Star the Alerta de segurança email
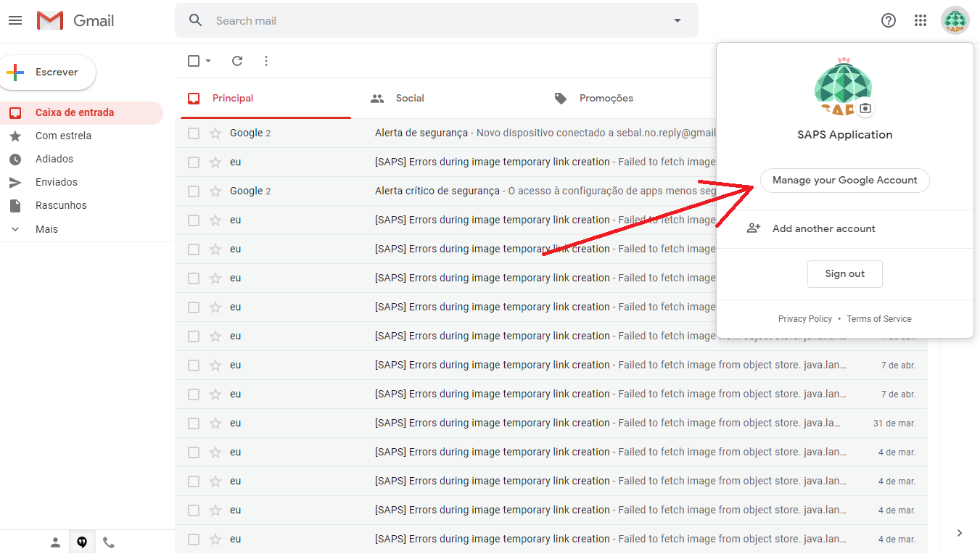 (x=215, y=133)
